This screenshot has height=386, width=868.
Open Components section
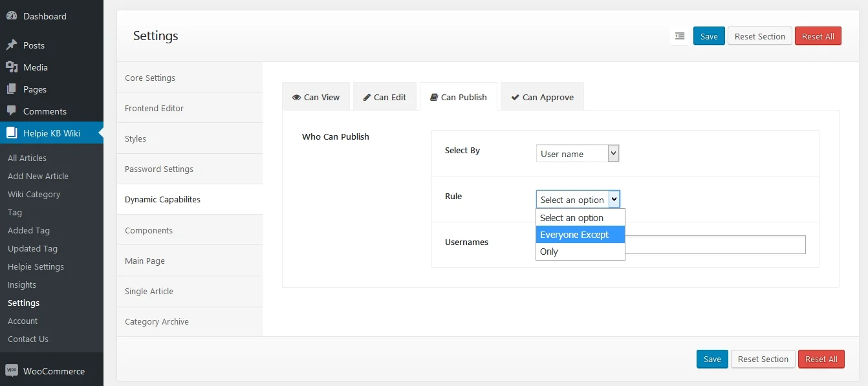coord(190,230)
